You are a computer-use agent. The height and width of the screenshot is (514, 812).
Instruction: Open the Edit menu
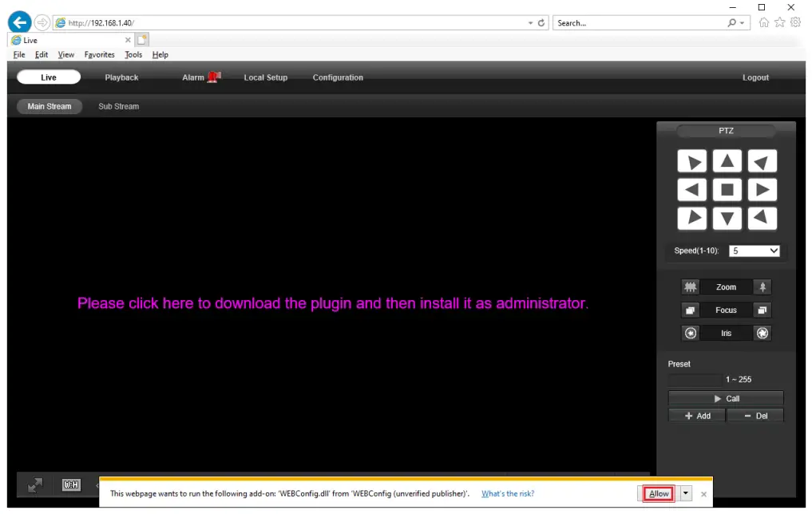pyautogui.click(x=42, y=54)
